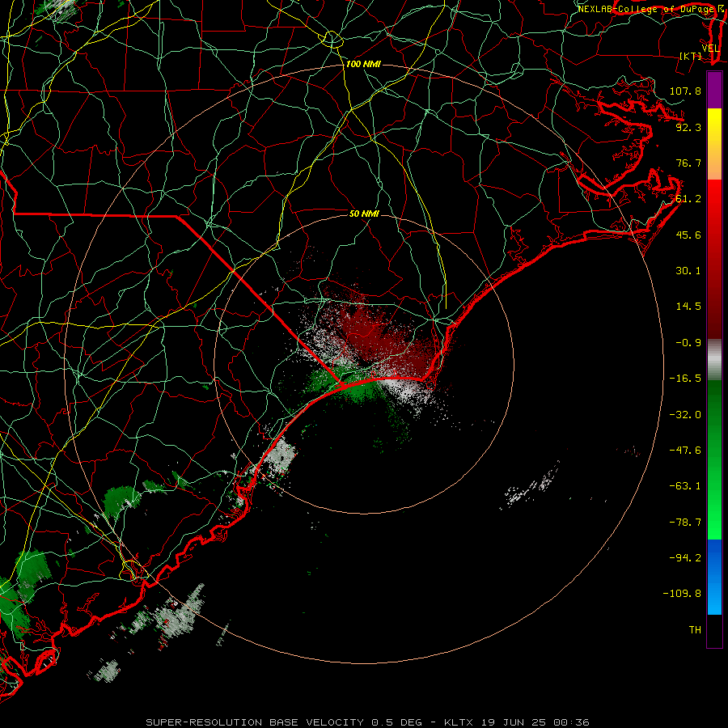Select the -78.7 velocity scale value
This screenshot has height=728, width=728.
pyautogui.click(x=685, y=523)
